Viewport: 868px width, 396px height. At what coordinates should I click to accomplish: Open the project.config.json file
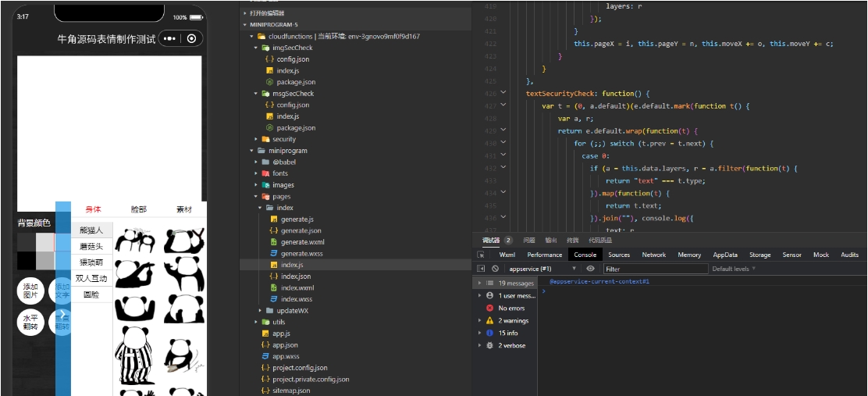(x=300, y=368)
